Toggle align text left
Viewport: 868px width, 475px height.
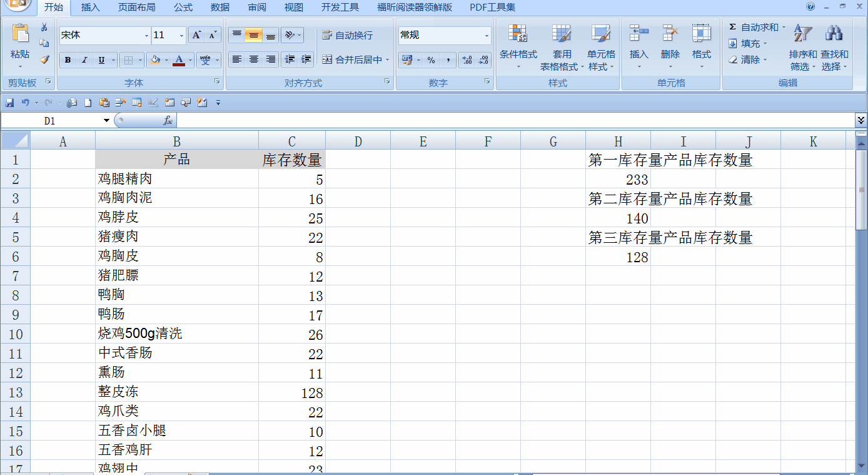(236, 59)
